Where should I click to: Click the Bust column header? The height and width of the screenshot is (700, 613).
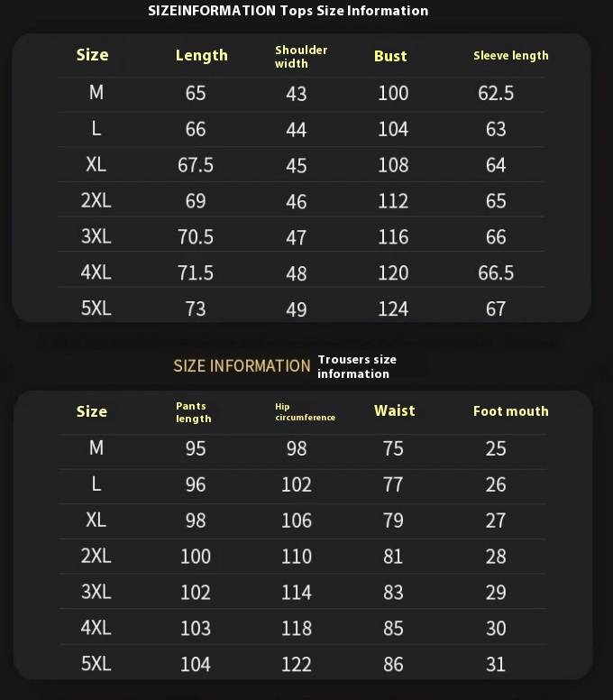point(390,56)
